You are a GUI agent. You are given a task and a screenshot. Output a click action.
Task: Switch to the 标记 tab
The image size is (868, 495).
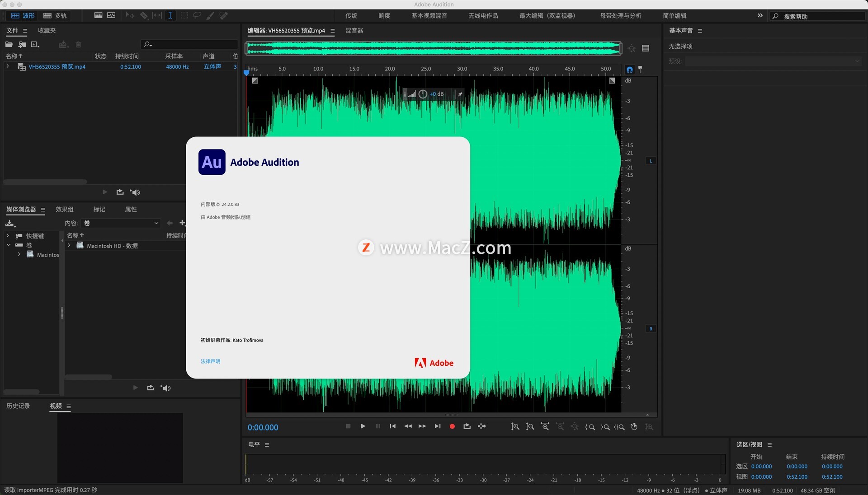(x=99, y=209)
